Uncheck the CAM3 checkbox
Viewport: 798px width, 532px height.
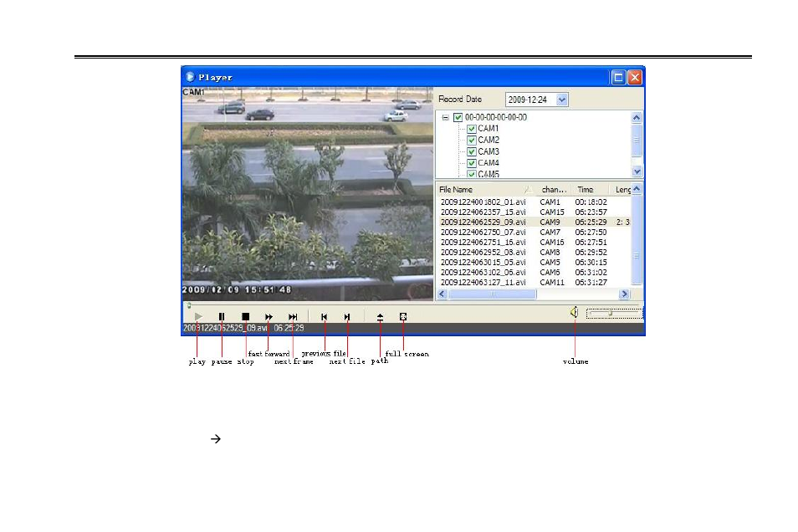471,151
